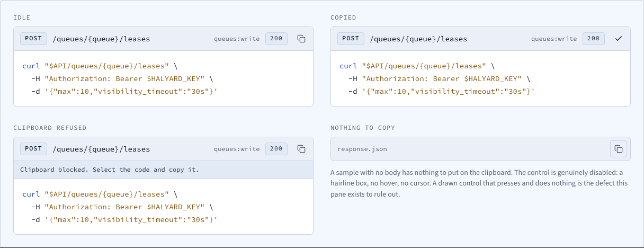Screen dimensions: 644x248
Task: Click the checkmark icon in Copied pane
Action: point(619,39)
